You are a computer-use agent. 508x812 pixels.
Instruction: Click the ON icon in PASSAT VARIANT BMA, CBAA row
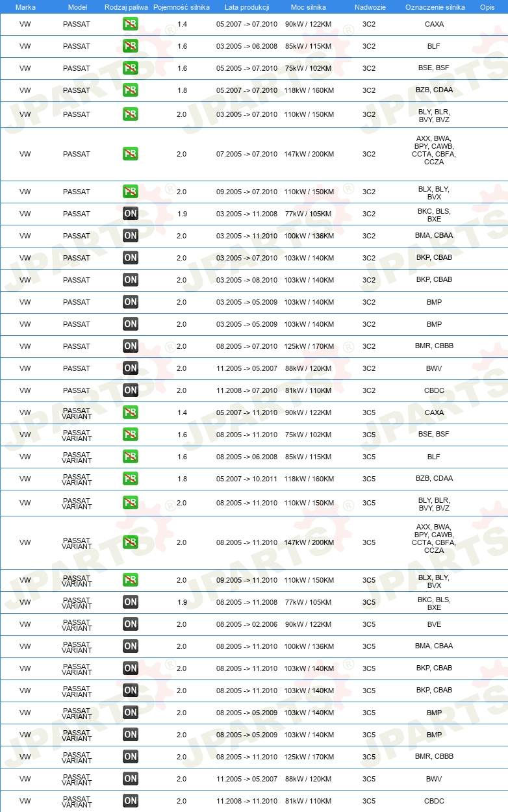tap(131, 646)
